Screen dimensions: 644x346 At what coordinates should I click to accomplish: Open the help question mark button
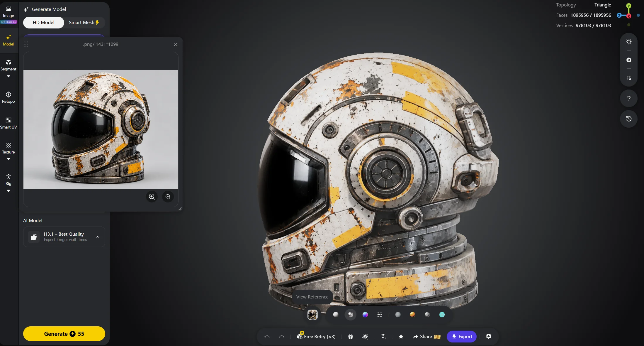(629, 98)
